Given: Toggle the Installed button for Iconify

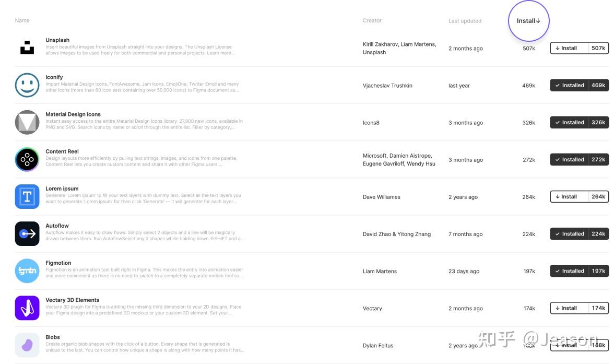Looking at the screenshot, I should click(x=570, y=85).
